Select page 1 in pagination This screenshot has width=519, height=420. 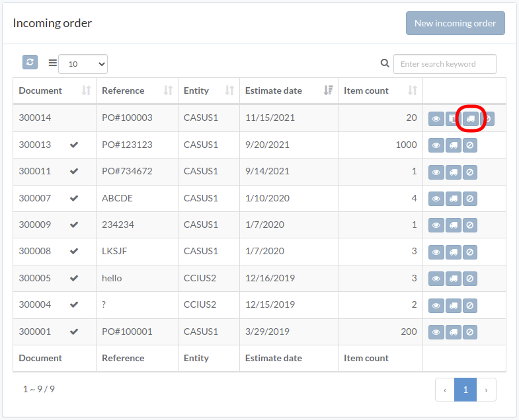(x=465, y=390)
